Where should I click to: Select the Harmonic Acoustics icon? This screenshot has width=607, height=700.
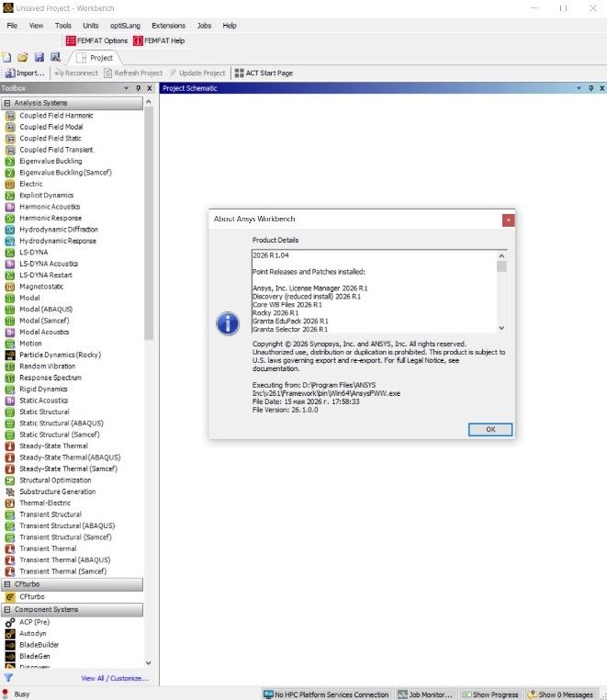click(x=10, y=207)
